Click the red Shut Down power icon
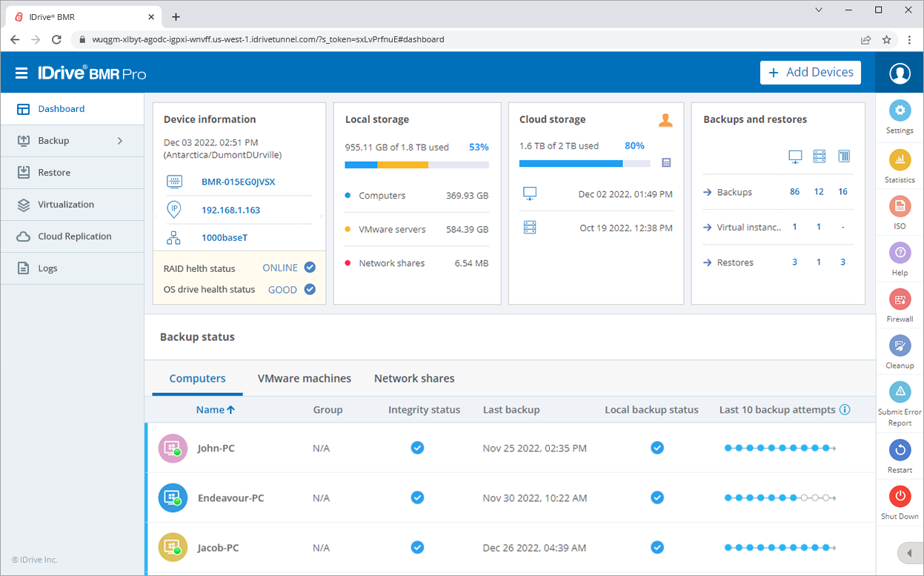 click(900, 496)
